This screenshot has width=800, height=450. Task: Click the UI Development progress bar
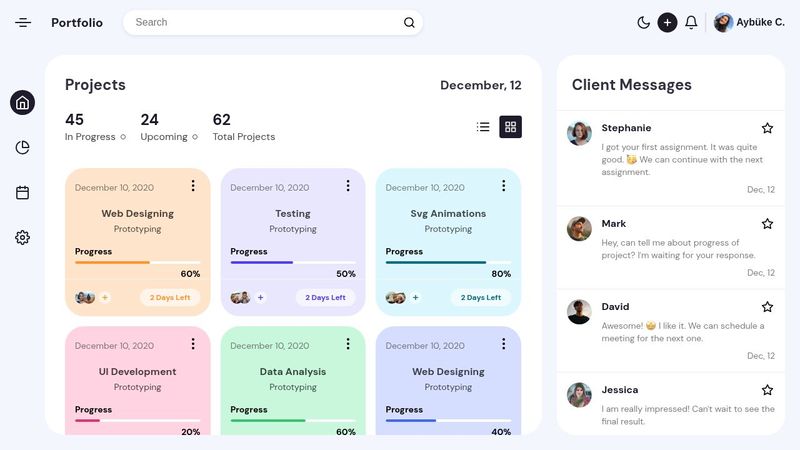138,420
